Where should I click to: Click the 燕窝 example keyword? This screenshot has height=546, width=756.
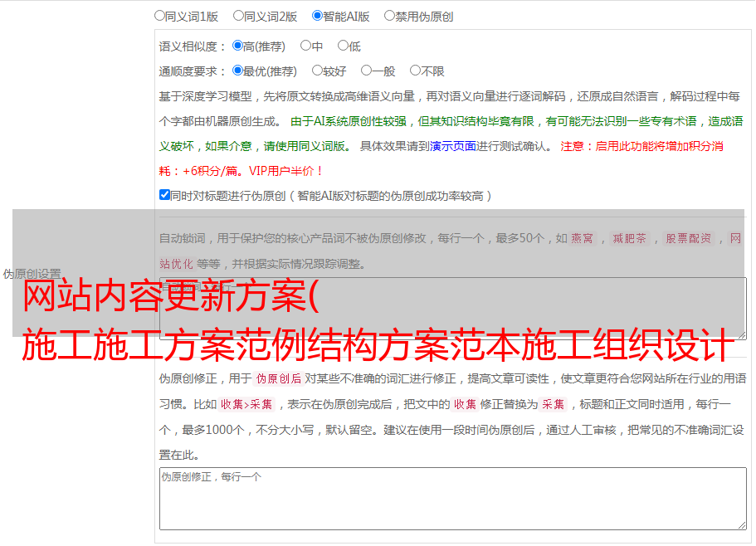[x=582, y=238]
